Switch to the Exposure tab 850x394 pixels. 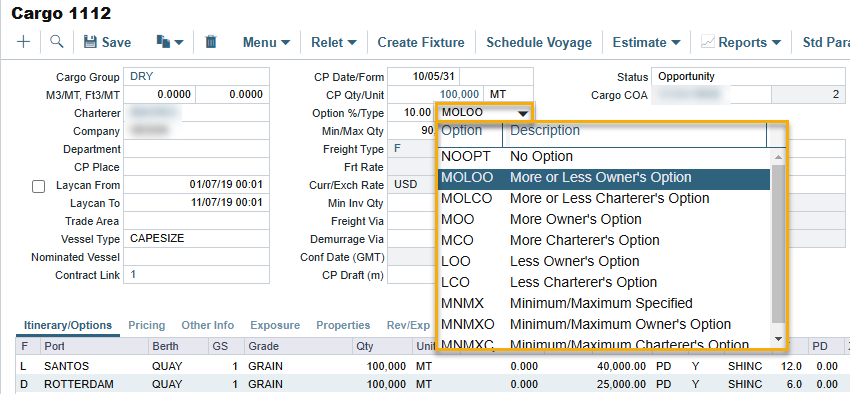click(275, 325)
